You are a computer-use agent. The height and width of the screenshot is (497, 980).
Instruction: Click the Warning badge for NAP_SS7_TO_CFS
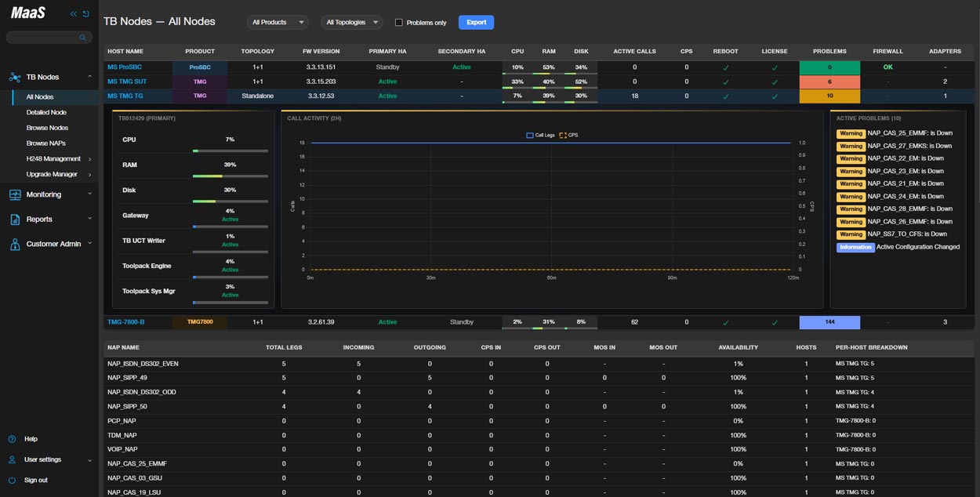tap(851, 234)
